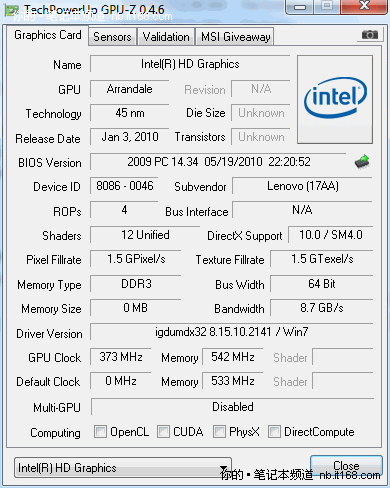
Task: Click the Memory Size 0 MB field
Action: (x=136, y=308)
